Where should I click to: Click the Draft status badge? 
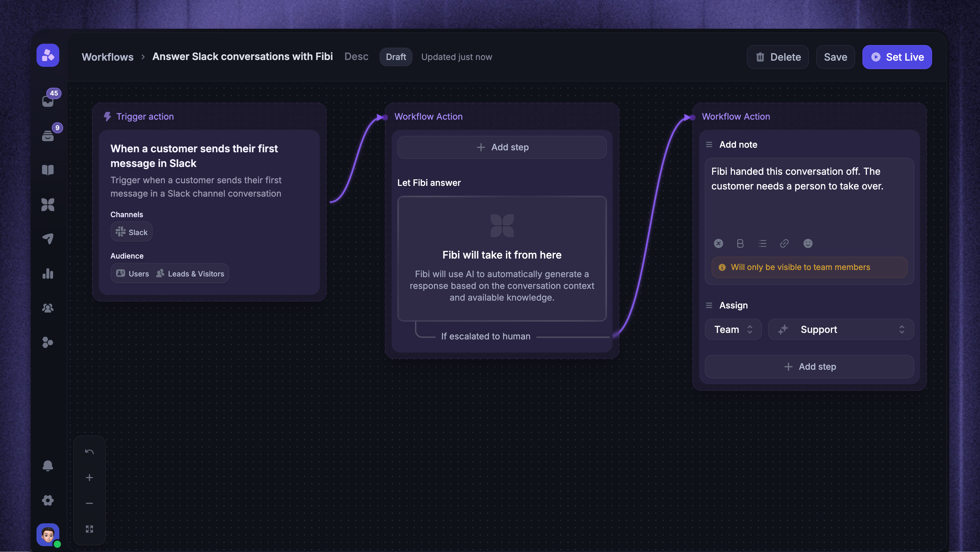tap(396, 57)
